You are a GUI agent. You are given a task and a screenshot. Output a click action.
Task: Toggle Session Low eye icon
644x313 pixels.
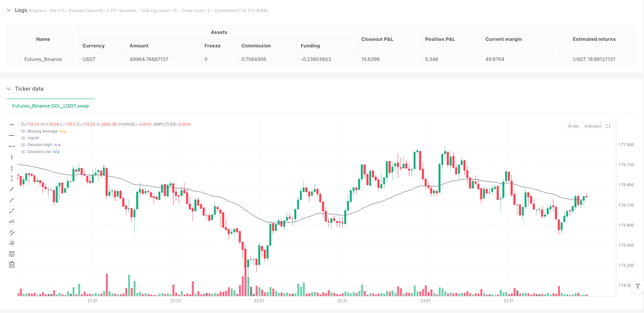(24, 152)
